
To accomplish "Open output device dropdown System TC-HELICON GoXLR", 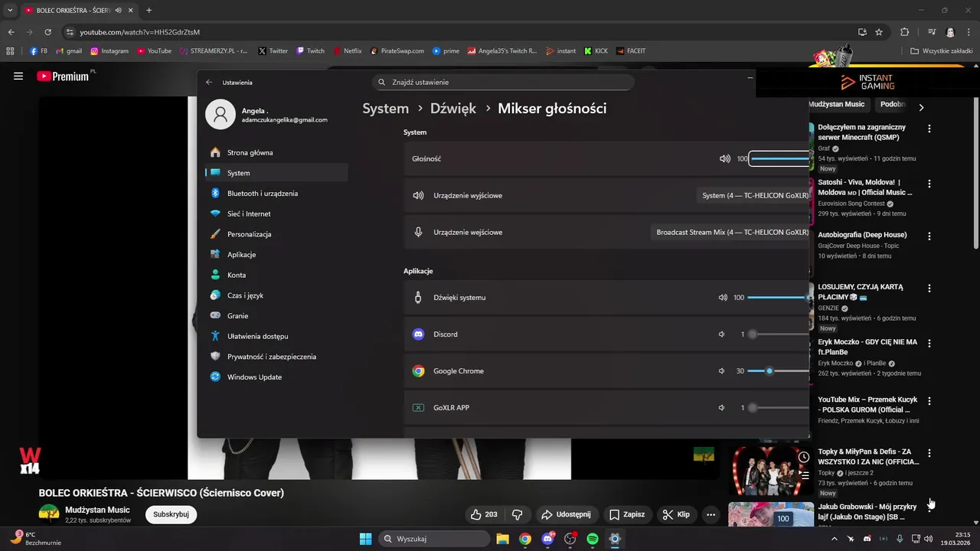I will pos(753,196).
